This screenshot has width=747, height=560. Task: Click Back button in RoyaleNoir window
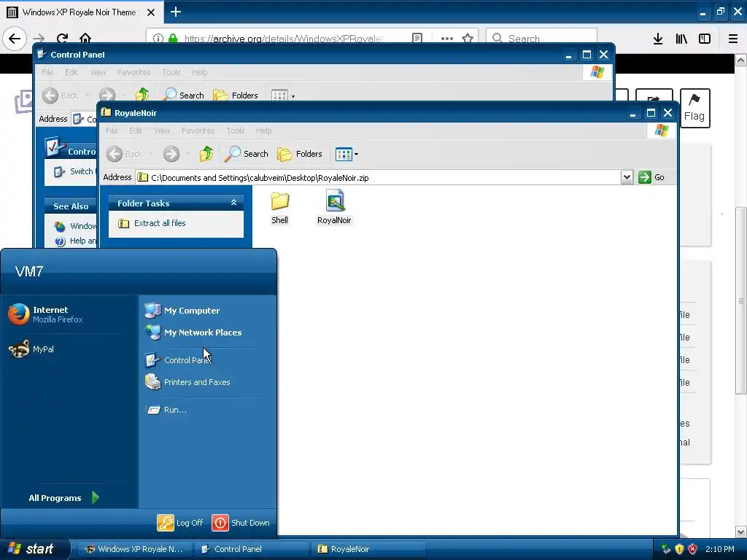pyautogui.click(x=124, y=154)
